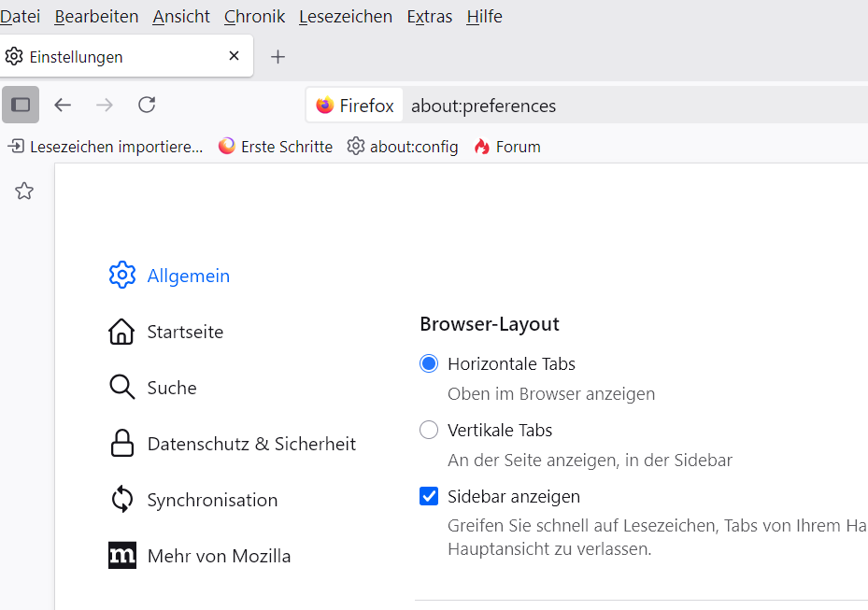Open the about:config bookmark
Image resolution: width=868 pixels, height=610 pixels.
coord(403,147)
